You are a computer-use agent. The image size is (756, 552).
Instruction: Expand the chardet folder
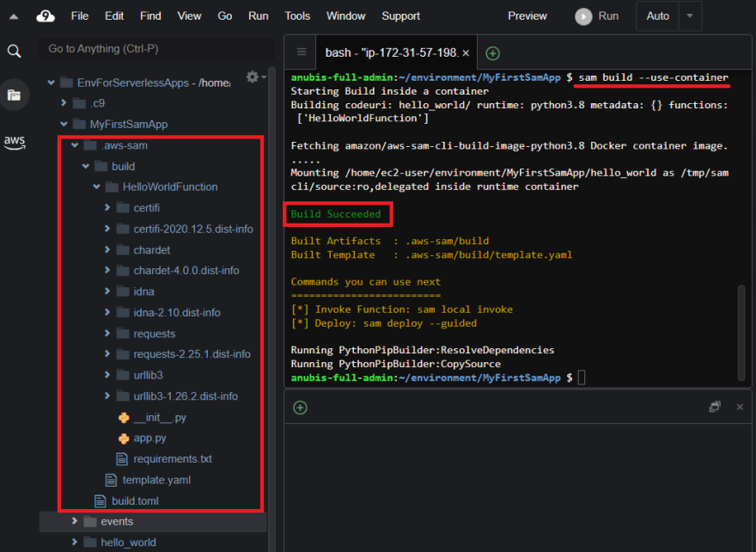[x=107, y=249]
